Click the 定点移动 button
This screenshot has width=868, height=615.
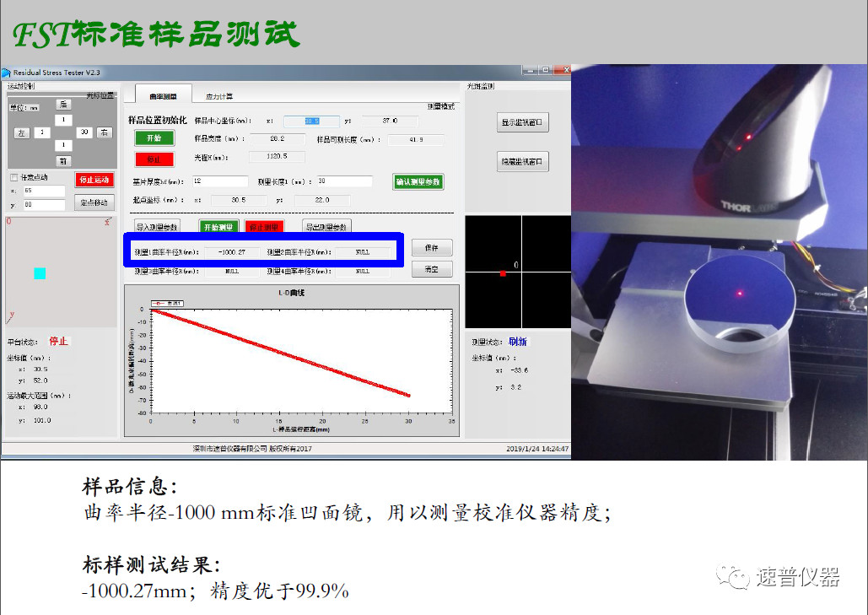coord(94,202)
